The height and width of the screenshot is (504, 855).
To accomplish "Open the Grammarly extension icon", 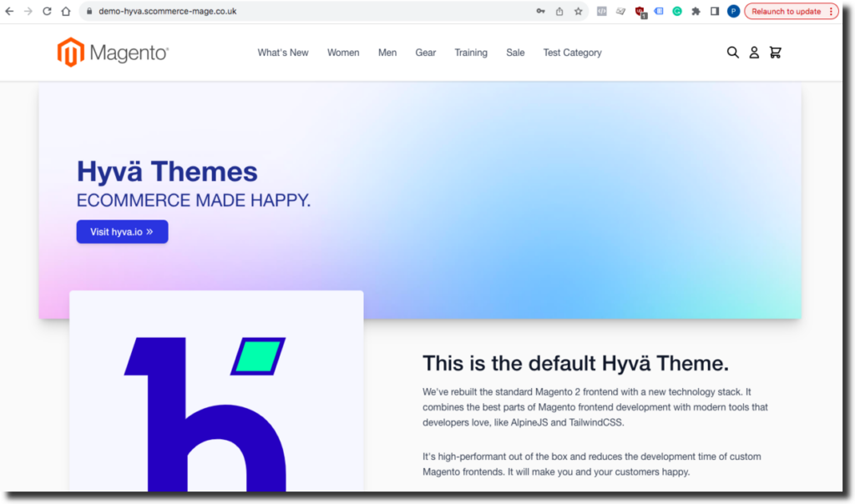I will click(678, 12).
